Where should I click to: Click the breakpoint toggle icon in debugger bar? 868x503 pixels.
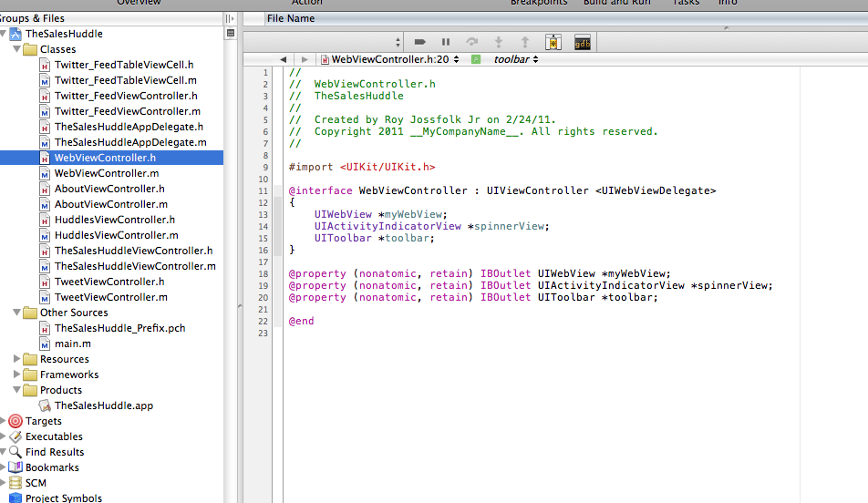pos(419,42)
